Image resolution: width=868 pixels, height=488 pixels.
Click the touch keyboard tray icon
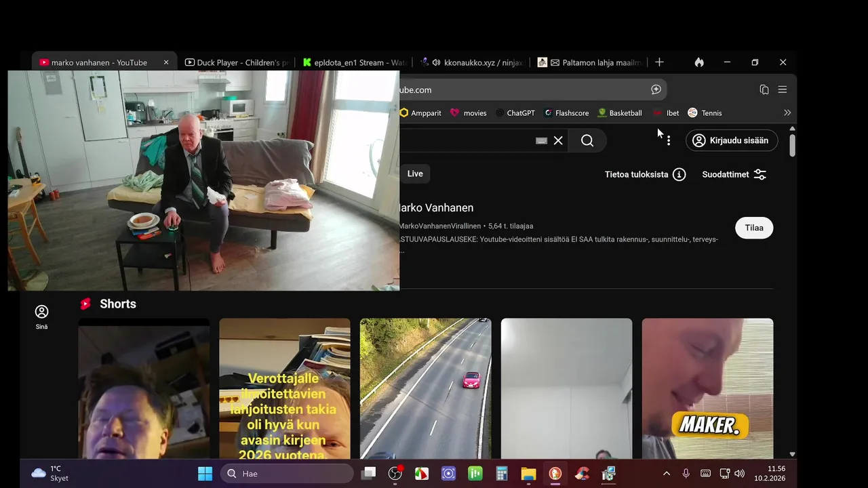click(705, 474)
